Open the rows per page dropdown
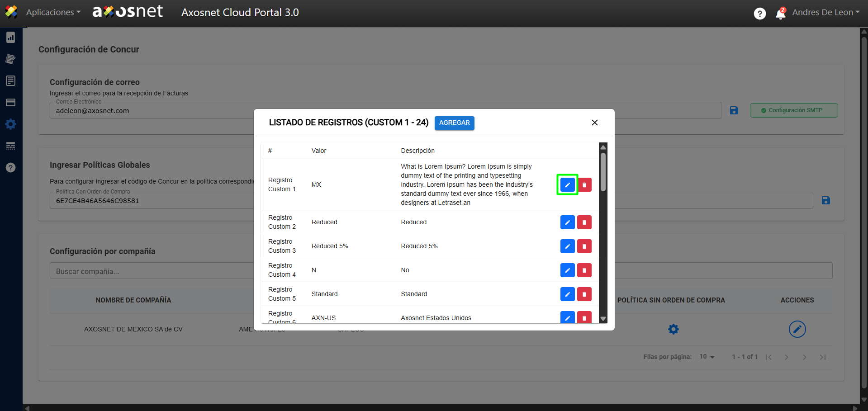Image resolution: width=868 pixels, height=411 pixels. (707, 357)
